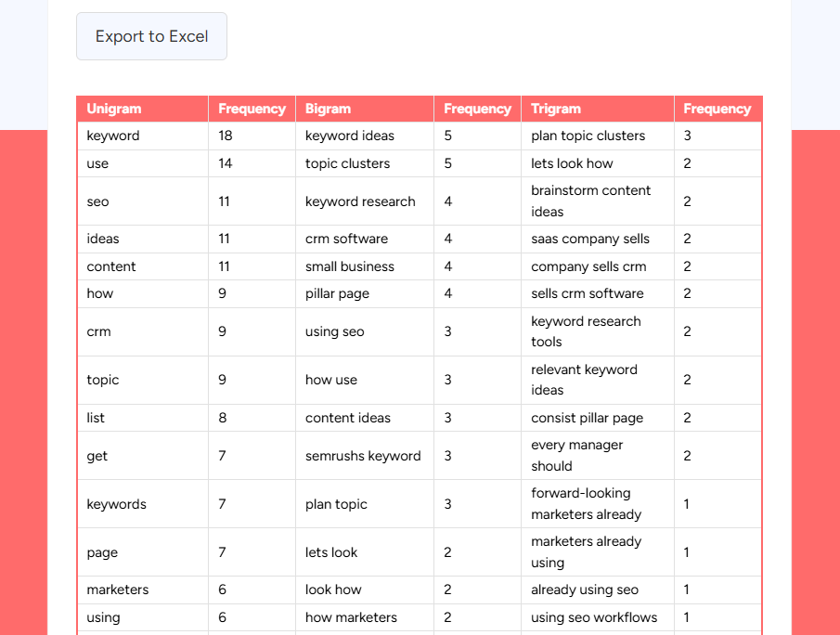
Task: Click the 'pillar page' bigram cell
Action: pyautogui.click(x=335, y=293)
